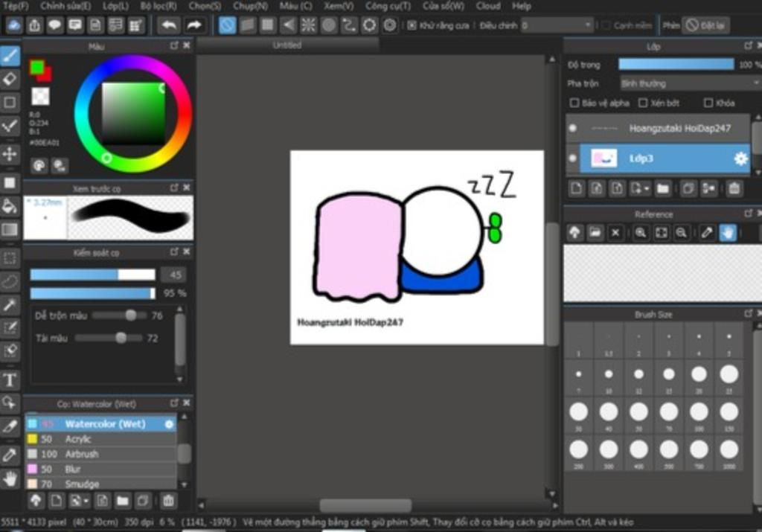Activate the rectangular Select tool
Viewport: 762px width, 532px height.
(x=10, y=257)
